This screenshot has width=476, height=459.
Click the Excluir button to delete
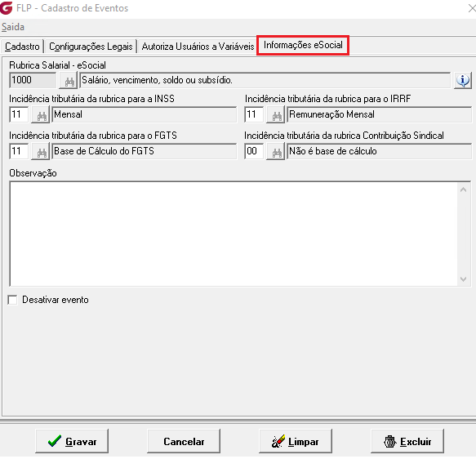pyautogui.click(x=407, y=441)
